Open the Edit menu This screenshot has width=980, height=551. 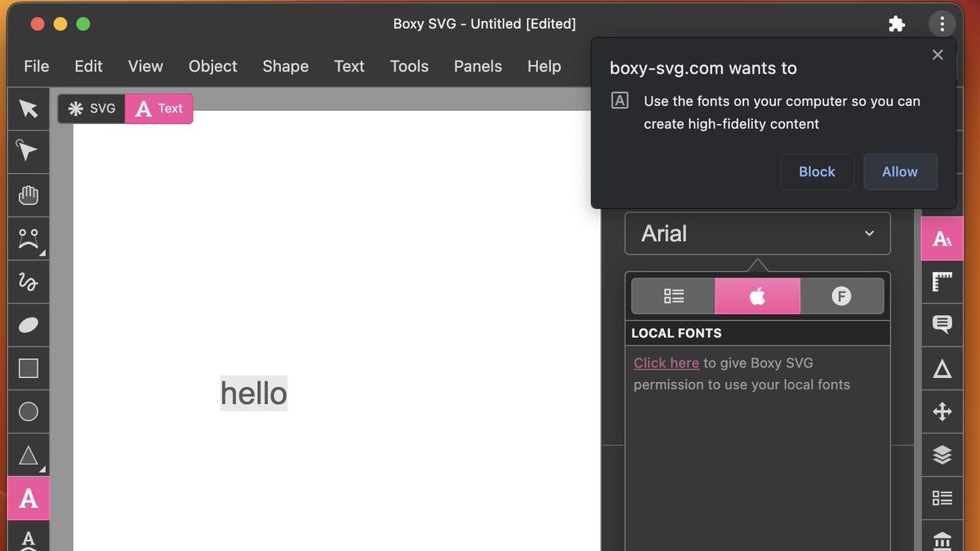coord(88,66)
